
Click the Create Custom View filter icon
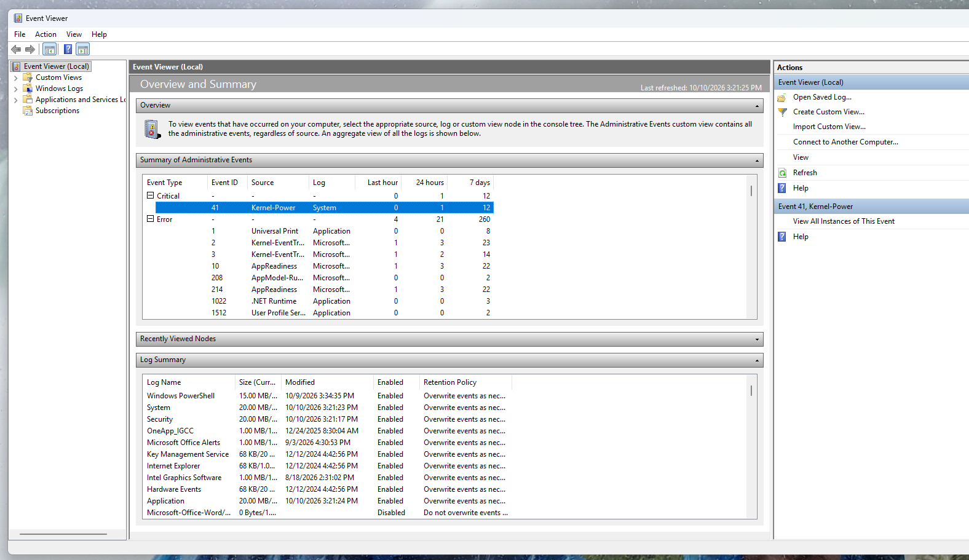pos(782,112)
